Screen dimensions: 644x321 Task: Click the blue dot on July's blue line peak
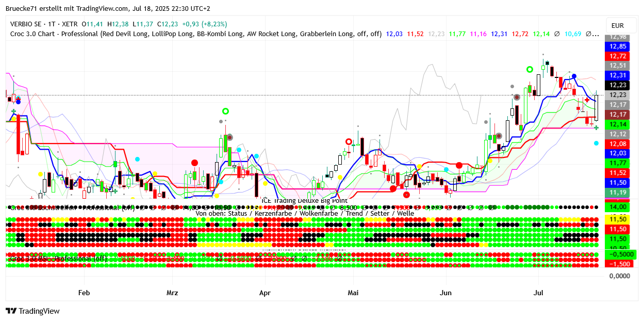[x=574, y=76]
